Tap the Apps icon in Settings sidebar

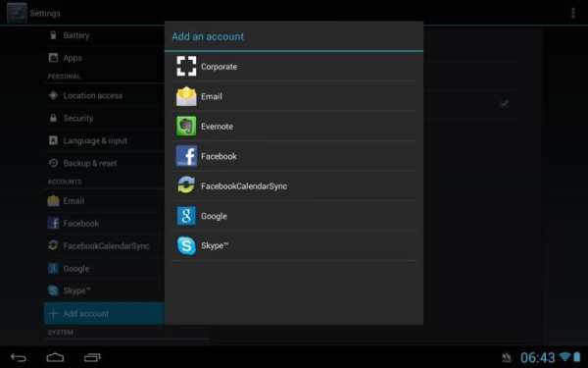(53, 58)
